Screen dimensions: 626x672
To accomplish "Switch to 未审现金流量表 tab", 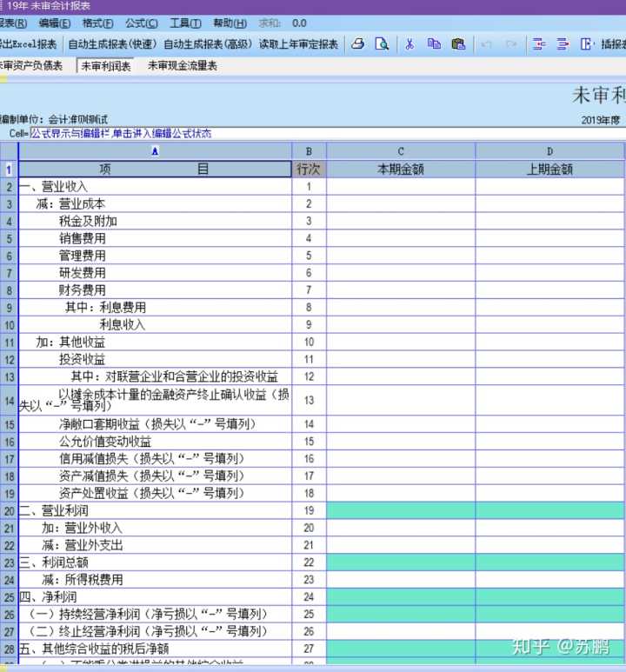I will pos(183,65).
